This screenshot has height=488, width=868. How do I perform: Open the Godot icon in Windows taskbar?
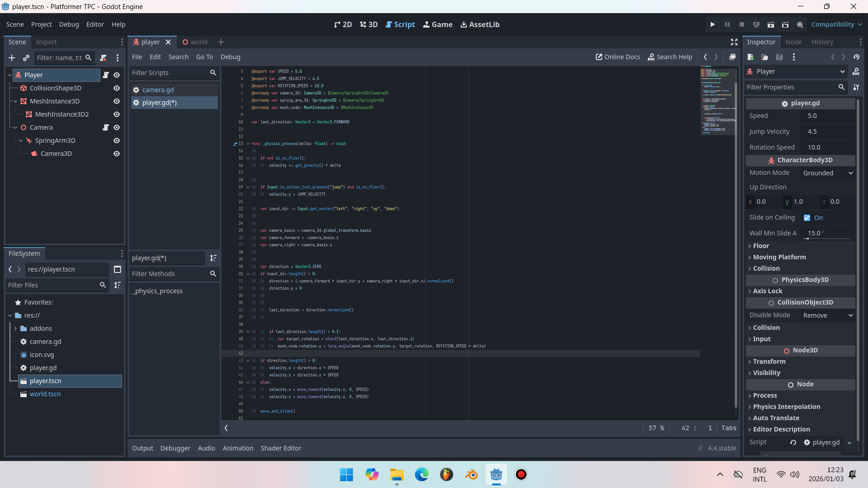[x=496, y=474]
